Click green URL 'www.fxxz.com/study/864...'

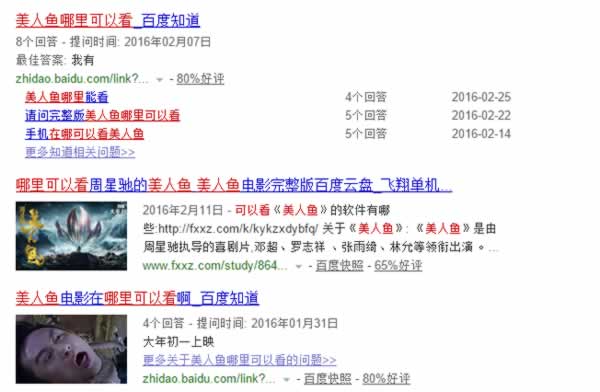[215, 265]
